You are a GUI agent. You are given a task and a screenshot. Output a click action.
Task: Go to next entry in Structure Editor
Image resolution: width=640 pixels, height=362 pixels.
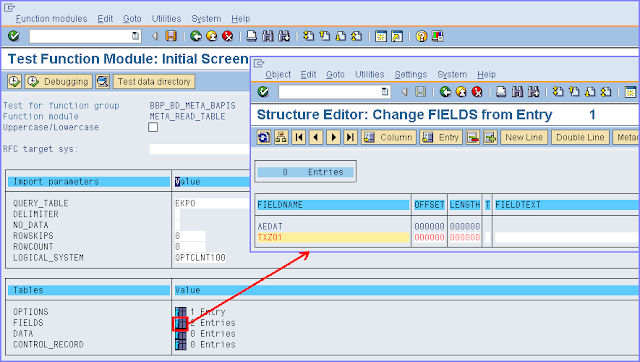(333, 138)
